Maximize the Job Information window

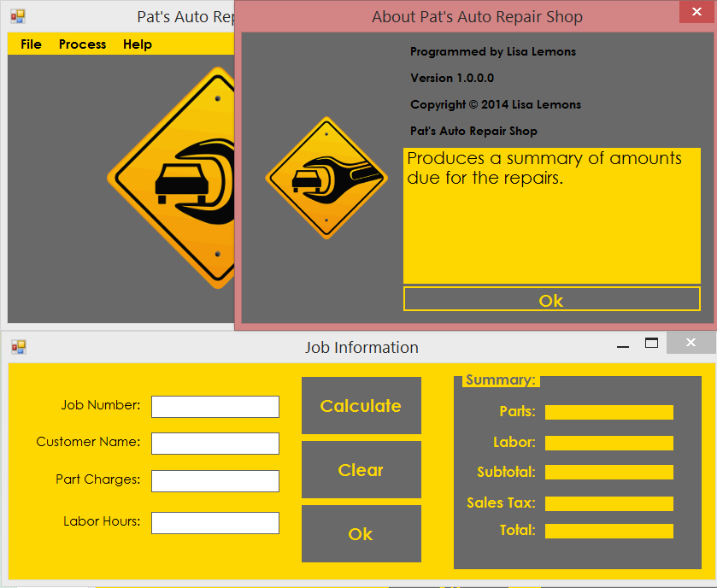point(651,344)
